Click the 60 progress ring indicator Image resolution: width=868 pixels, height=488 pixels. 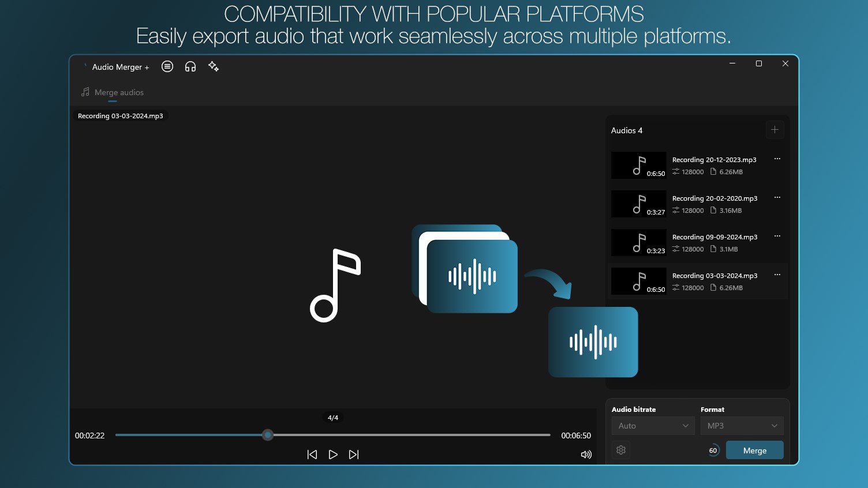(x=713, y=451)
